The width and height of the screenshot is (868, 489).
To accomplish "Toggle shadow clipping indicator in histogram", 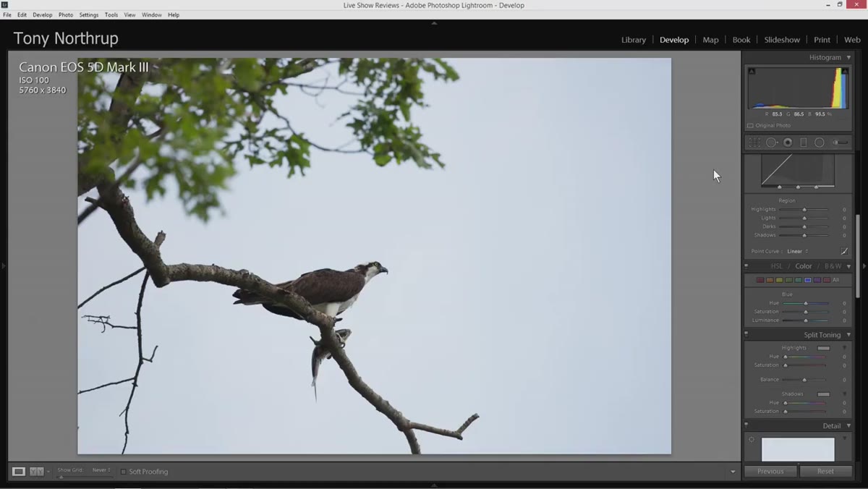I will (752, 71).
